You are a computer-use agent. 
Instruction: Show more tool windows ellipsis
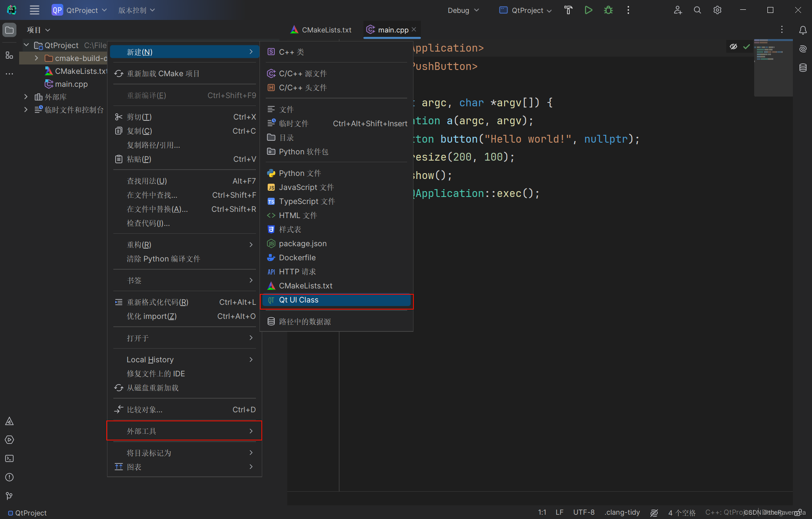[x=9, y=74]
